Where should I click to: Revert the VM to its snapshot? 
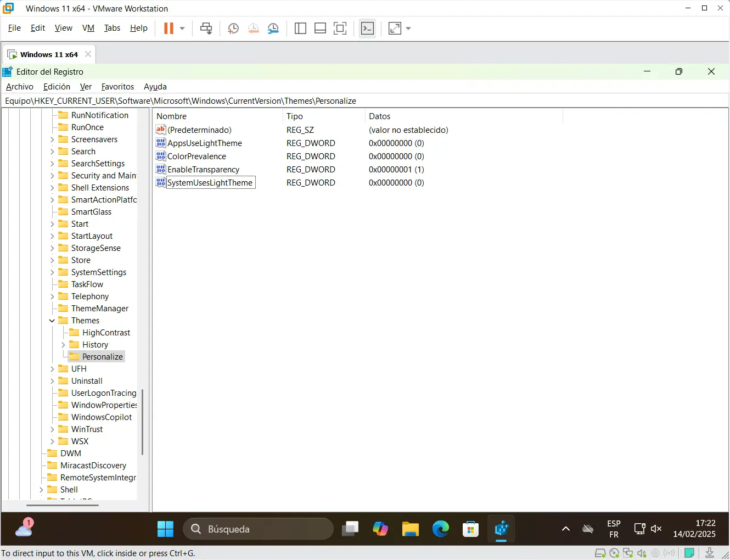254,29
